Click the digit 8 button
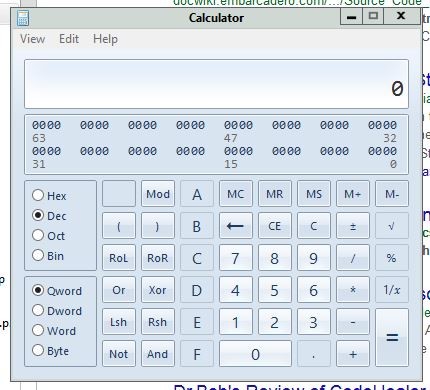Screen dimensions: 430x390 click(x=275, y=258)
